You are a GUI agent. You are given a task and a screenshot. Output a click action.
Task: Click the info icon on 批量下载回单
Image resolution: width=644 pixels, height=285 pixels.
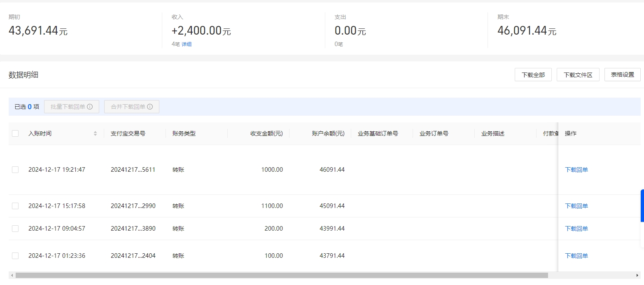[90, 107]
